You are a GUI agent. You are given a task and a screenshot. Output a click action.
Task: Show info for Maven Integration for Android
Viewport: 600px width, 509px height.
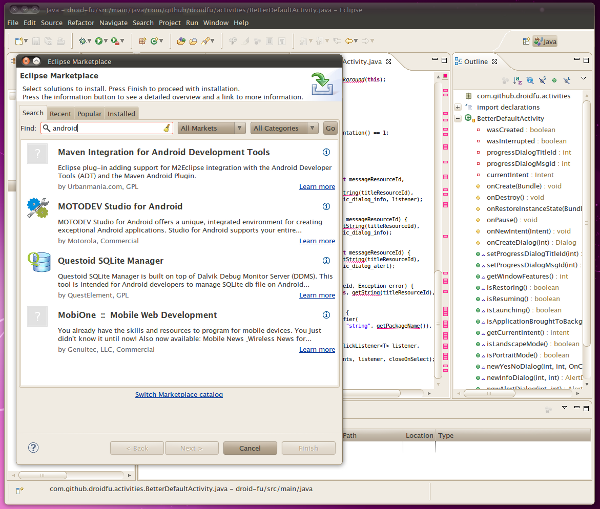326,152
